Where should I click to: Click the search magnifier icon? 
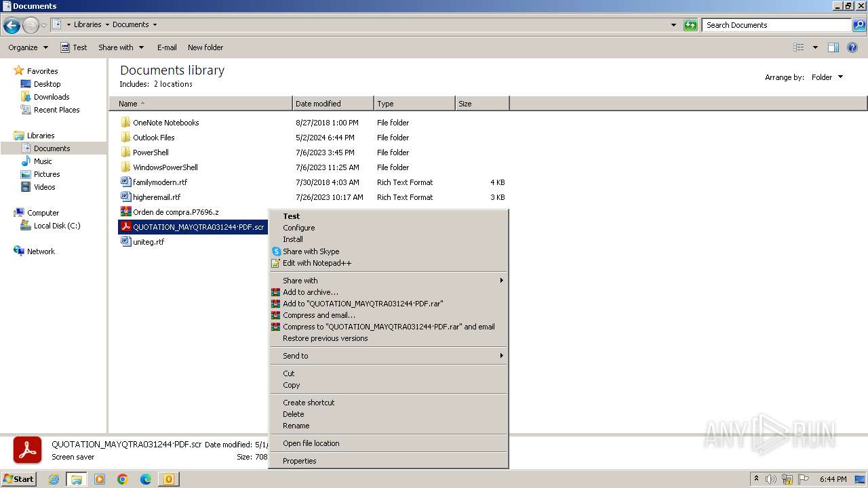point(859,25)
